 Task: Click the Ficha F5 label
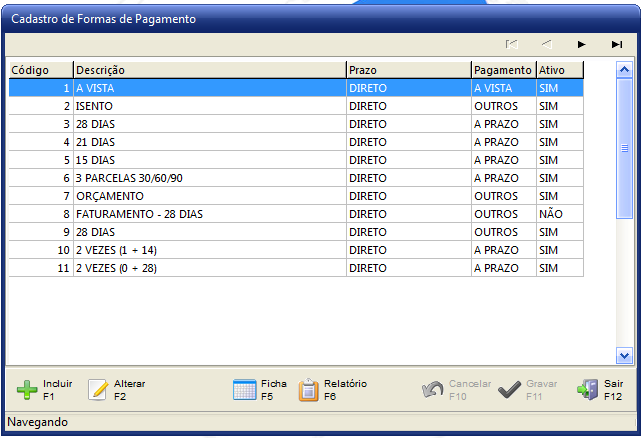pyautogui.click(x=274, y=390)
